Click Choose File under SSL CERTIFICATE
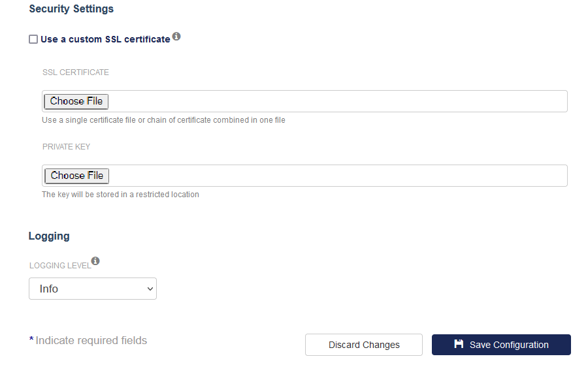The width and height of the screenshot is (588, 380). (76, 101)
